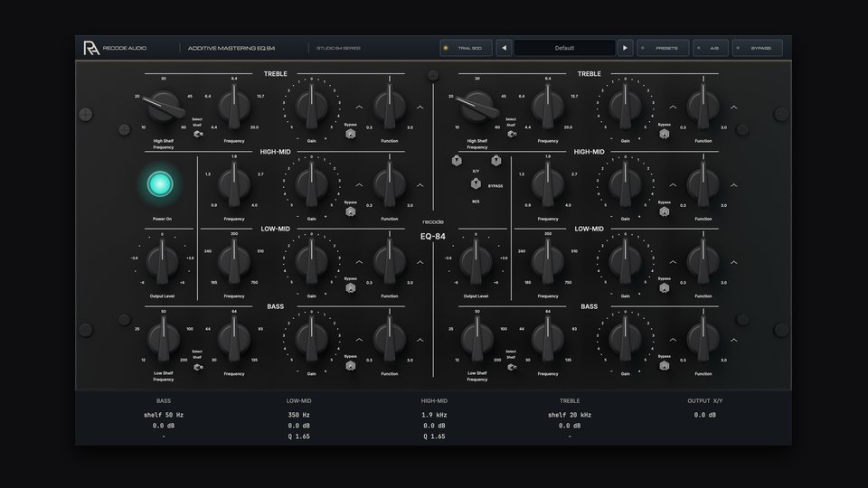Screen dimensions: 868x488
Task: Click right channel Low-Mid Gain knob
Action: pos(626,261)
